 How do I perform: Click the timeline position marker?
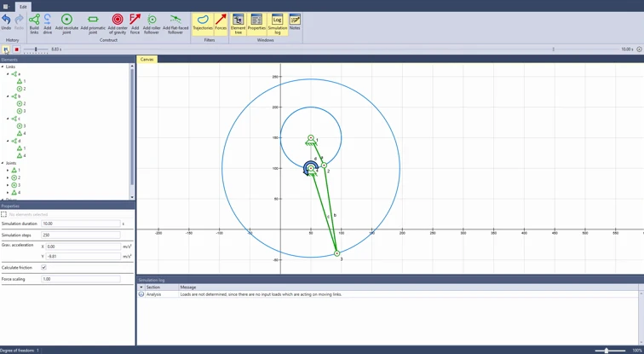coord(553,49)
